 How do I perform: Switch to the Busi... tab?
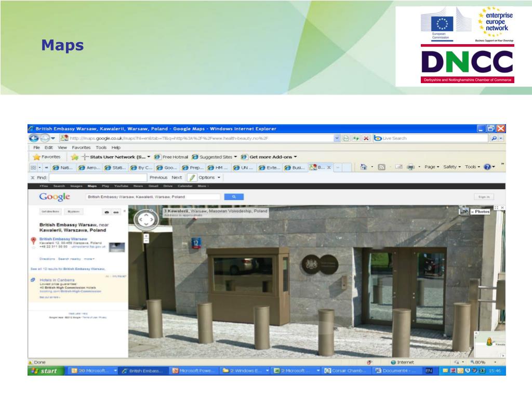(x=296, y=168)
